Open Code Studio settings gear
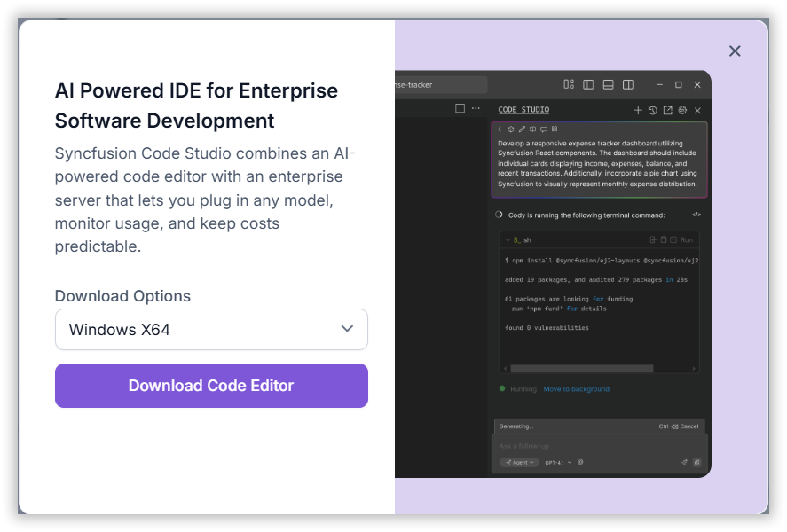787x532 pixels. click(x=682, y=110)
